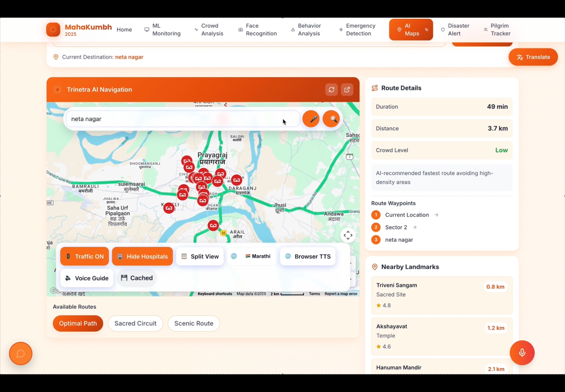Click the neta nagar destination link
The image size is (565, 392).
129,57
